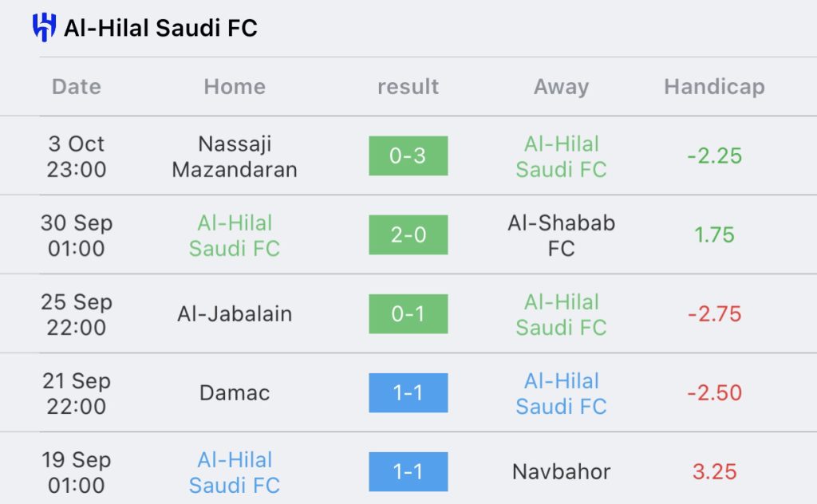Select the Away column header
The height and width of the screenshot is (504, 817).
tap(561, 87)
